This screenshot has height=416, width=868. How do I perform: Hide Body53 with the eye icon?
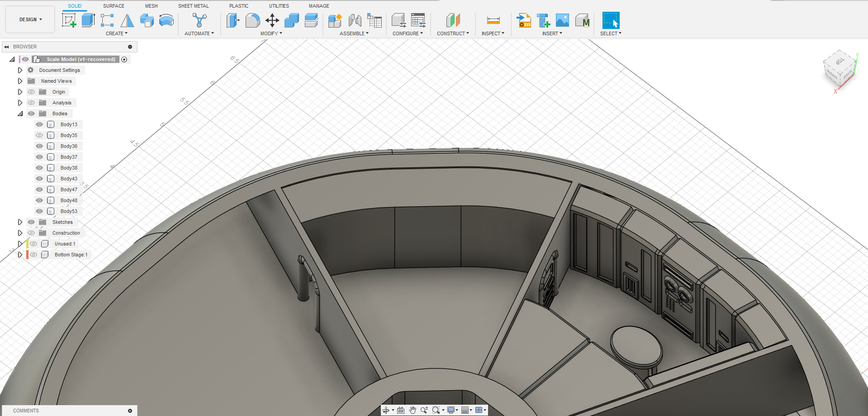coord(39,211)
